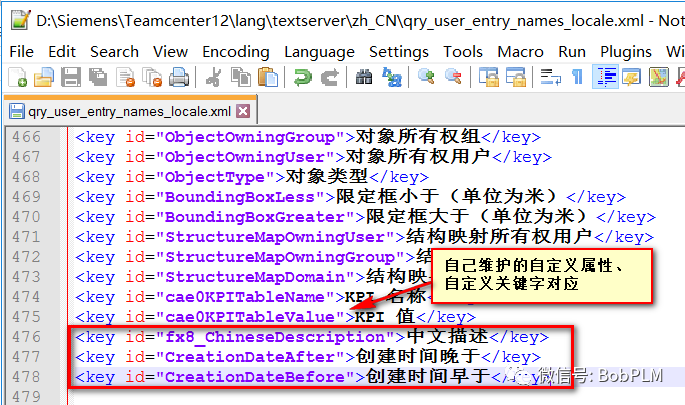Open the Macro menu
This screenshot has height=405, width=685.
(x=520, y=52)
